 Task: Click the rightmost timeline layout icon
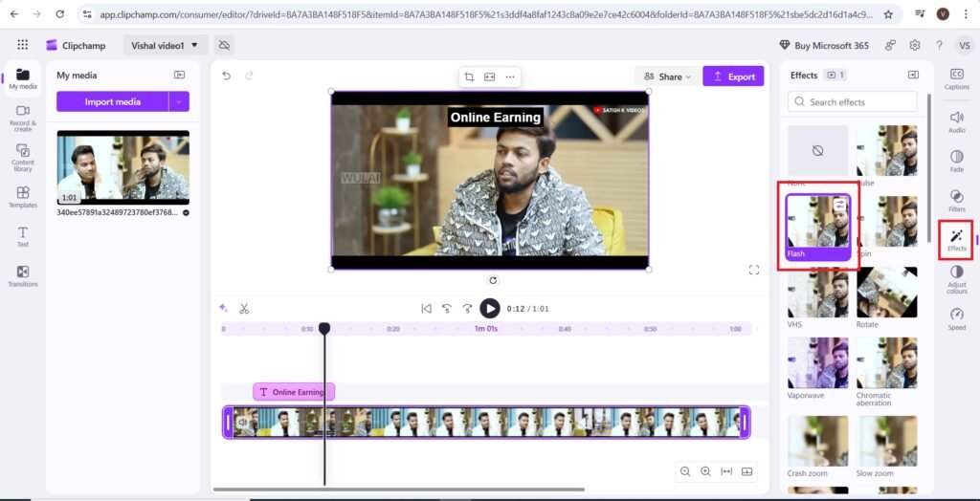(746, 471)
